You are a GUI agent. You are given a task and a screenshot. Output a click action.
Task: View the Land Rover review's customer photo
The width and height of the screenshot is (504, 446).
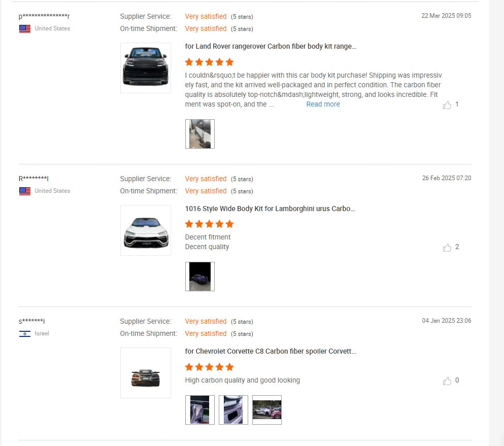pos(200,134)
